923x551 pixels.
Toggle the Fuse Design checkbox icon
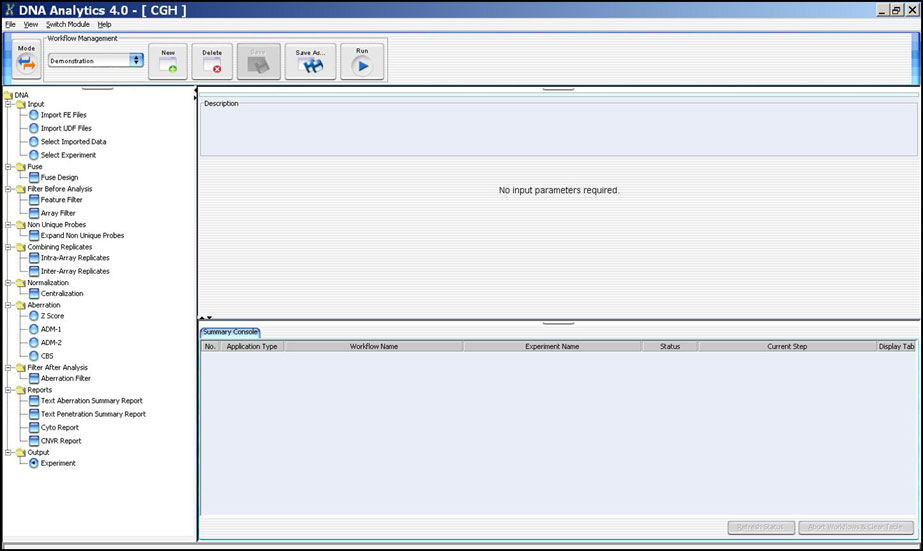click(x=34, y=177)
